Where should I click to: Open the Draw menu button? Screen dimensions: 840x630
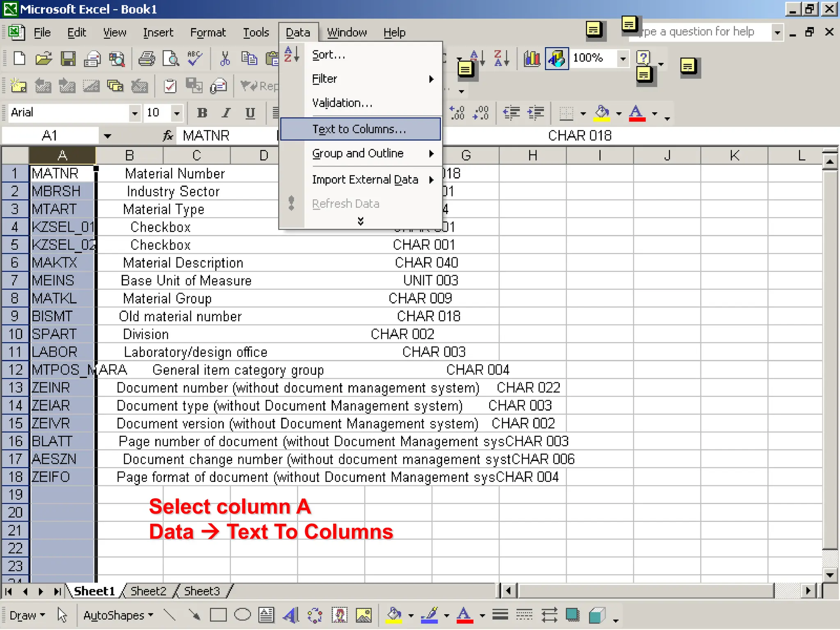[27, 615]
